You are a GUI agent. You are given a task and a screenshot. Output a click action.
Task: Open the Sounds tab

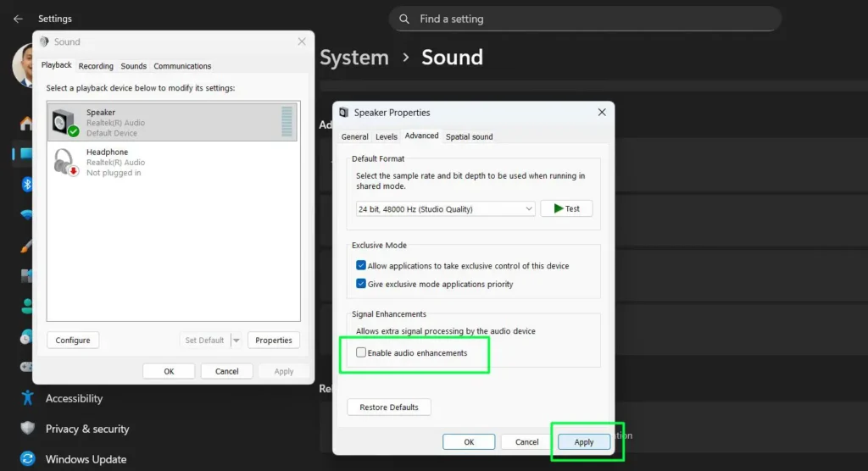(x=133, y=66)
